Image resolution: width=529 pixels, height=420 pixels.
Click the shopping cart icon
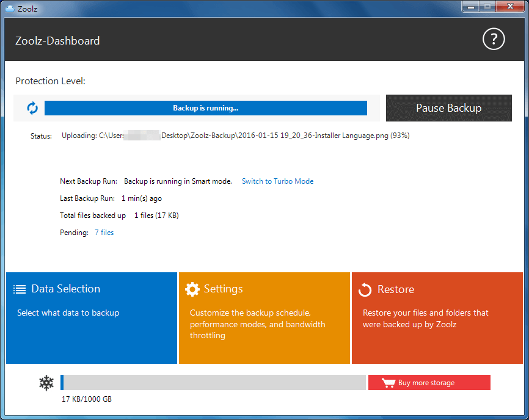(388, 383)
